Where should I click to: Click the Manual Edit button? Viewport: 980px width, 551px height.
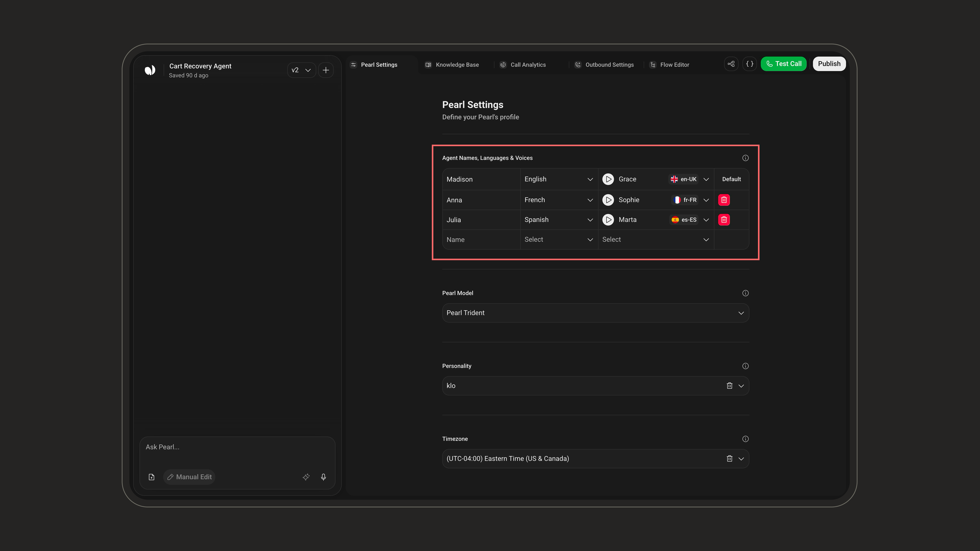click(189, 477)
